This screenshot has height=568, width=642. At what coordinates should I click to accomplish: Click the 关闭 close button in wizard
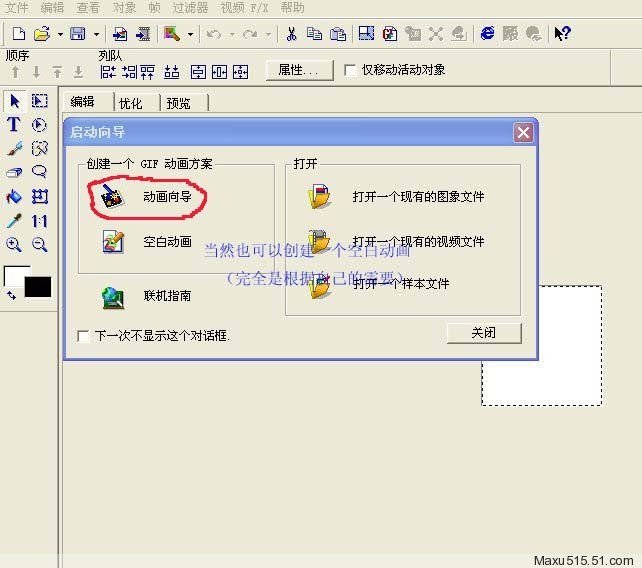484,333
